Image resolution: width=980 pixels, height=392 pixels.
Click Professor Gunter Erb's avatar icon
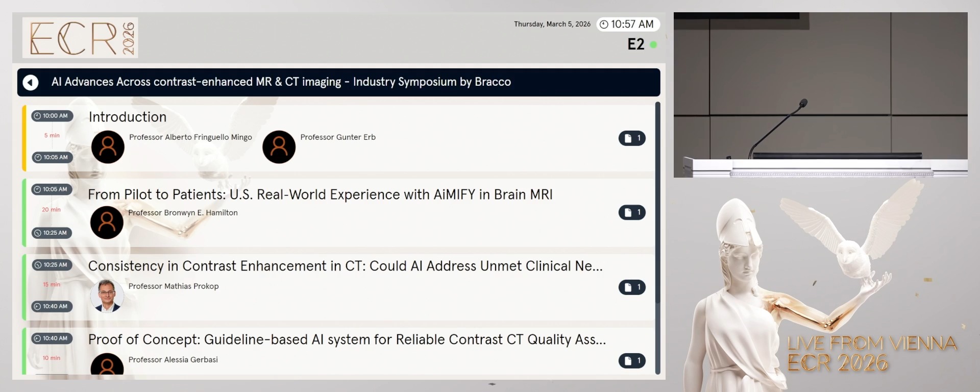tap(279, 147)
